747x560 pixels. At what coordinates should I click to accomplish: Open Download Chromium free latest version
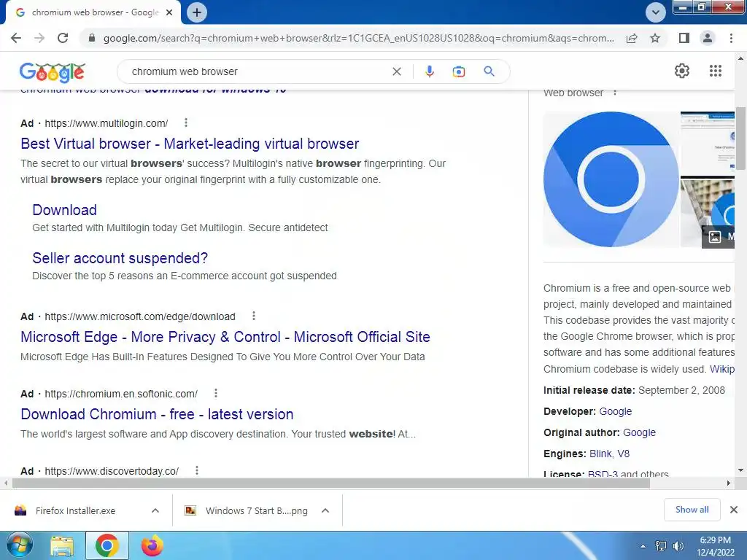pyautogui.click(x=157, y=414)
